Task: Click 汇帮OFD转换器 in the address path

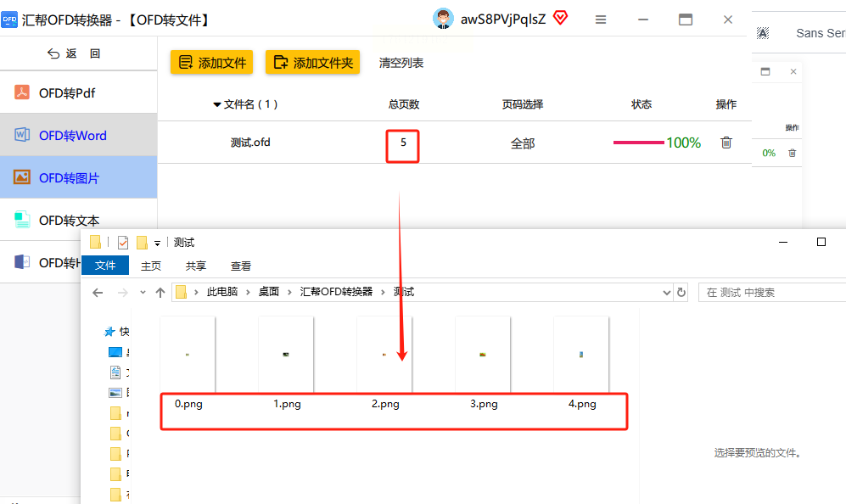Action: [336, 292]
